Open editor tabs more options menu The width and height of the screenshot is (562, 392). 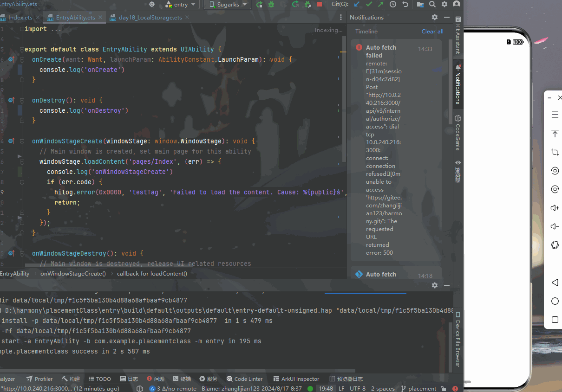(340, 18)
